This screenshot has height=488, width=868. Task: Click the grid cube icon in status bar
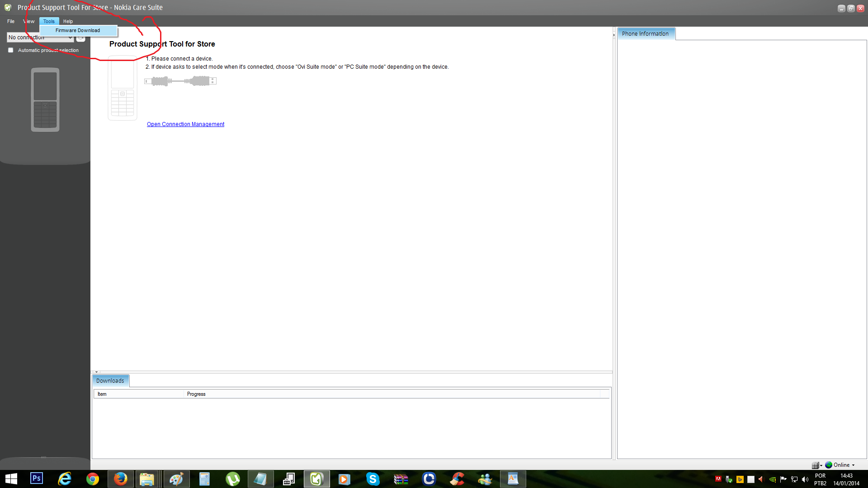point(815,465)
